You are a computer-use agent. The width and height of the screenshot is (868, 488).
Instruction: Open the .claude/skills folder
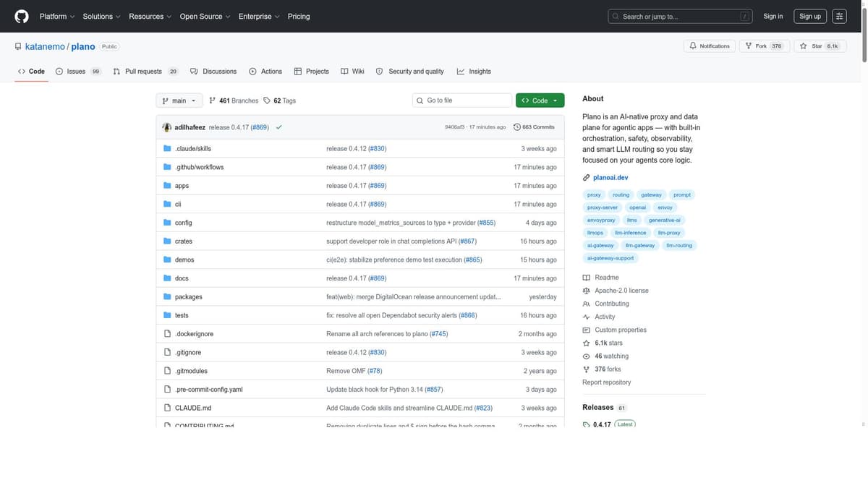click(193, 148)
